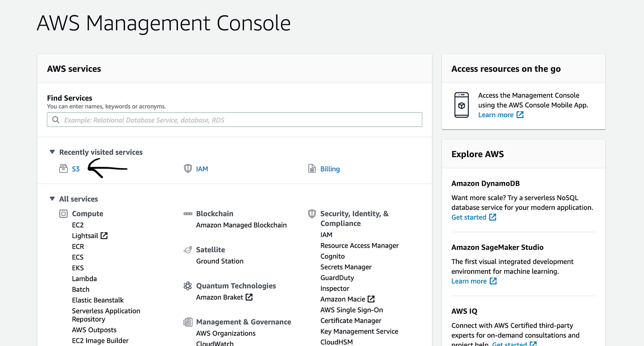
Task: Click the Find Services search field
Action: 235,120
